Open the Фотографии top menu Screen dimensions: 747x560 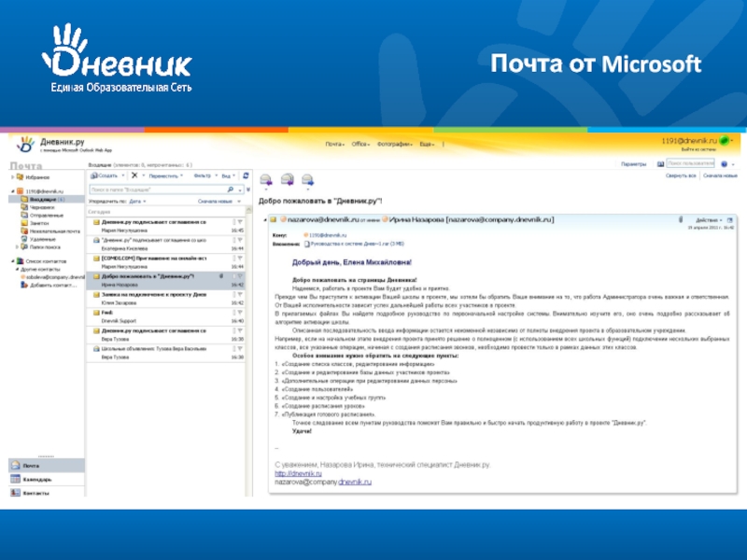pyautogui.click(x=394, y=145)
